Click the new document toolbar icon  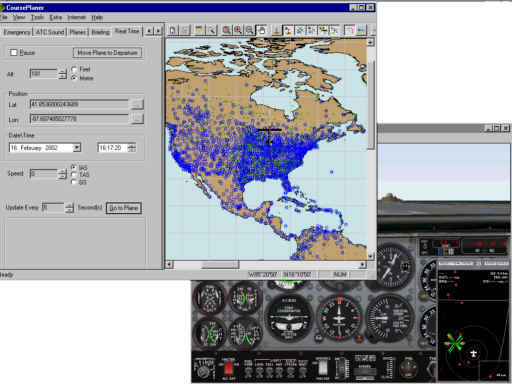[173, 30]
